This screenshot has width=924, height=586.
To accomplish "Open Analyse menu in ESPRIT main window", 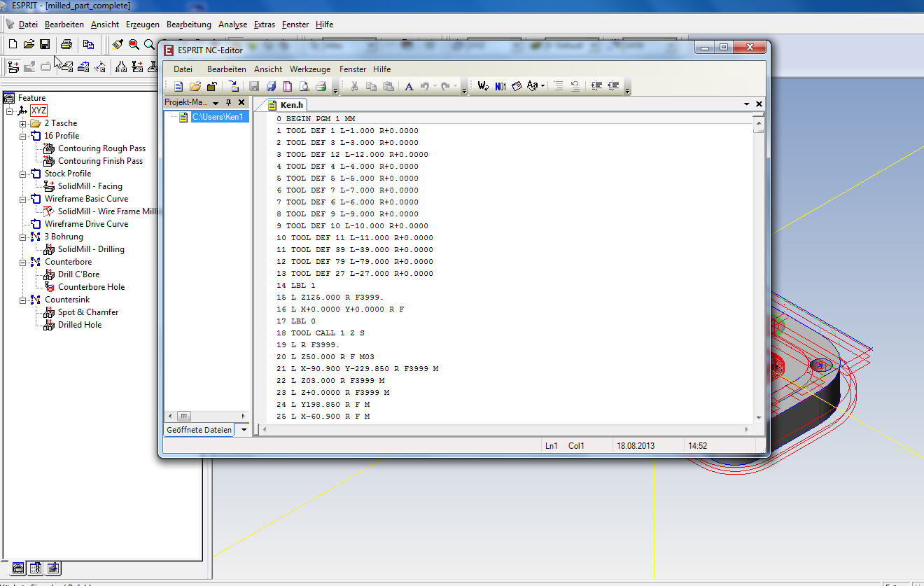I will (x=232, y=25).
